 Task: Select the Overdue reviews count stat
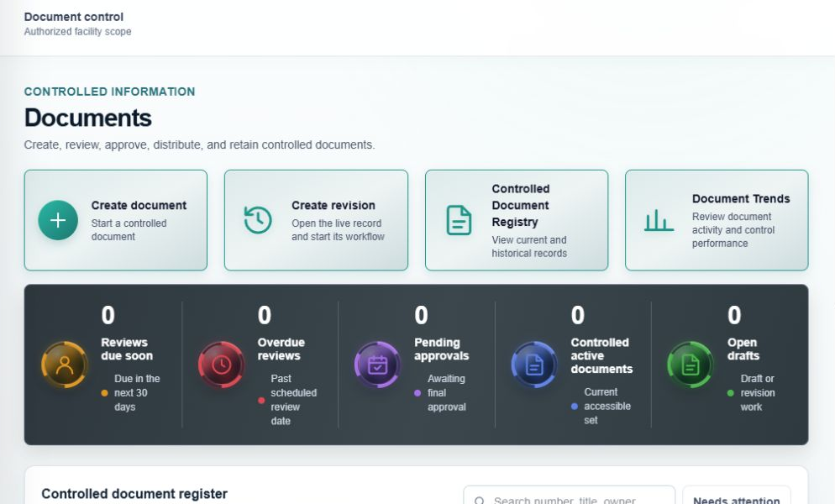pos(265,315)
